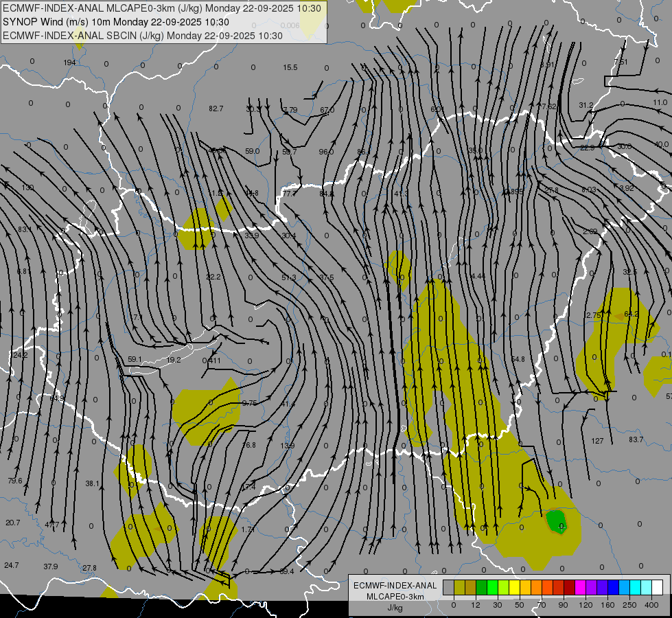Click the gray swatch in the MLCAPE legend
The width and height of the screenshot is (672, 618).
click(x=448, y=587)
